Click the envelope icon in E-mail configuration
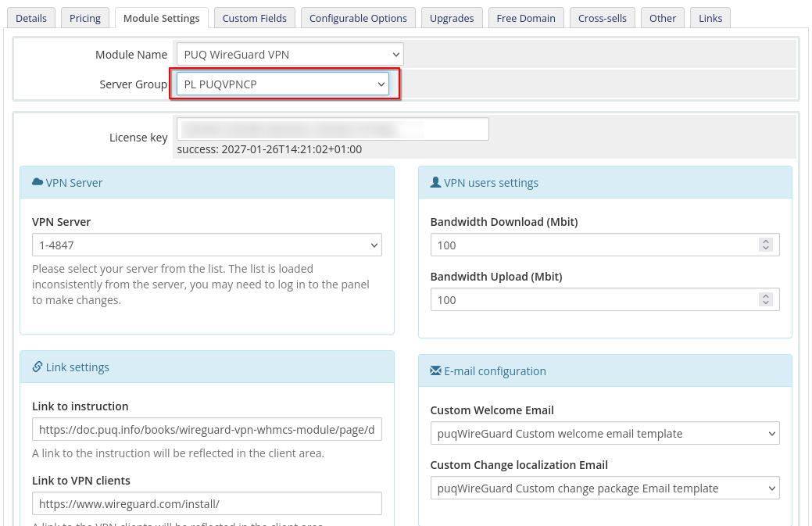Viewport: 812px width, 526px height. point(435,370)
